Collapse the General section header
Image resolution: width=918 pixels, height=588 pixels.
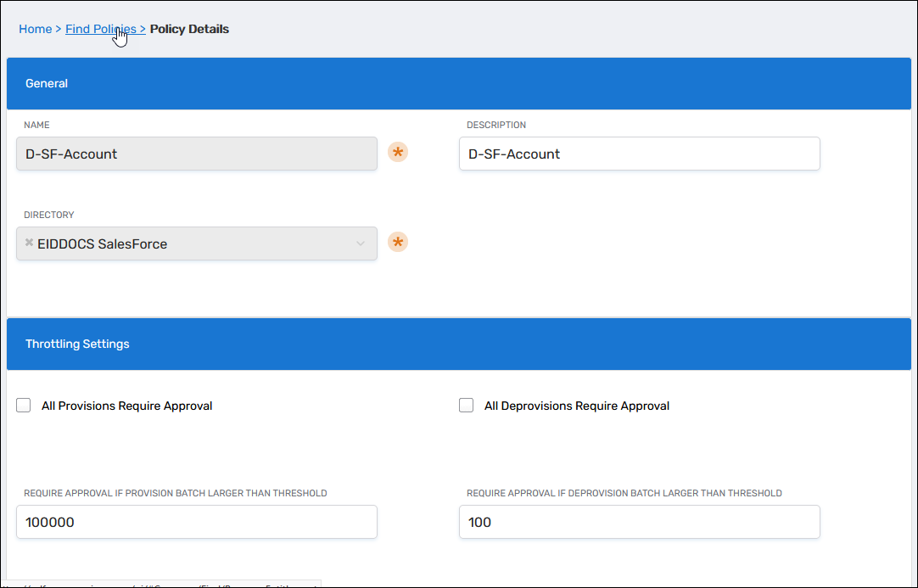[458, 84]
